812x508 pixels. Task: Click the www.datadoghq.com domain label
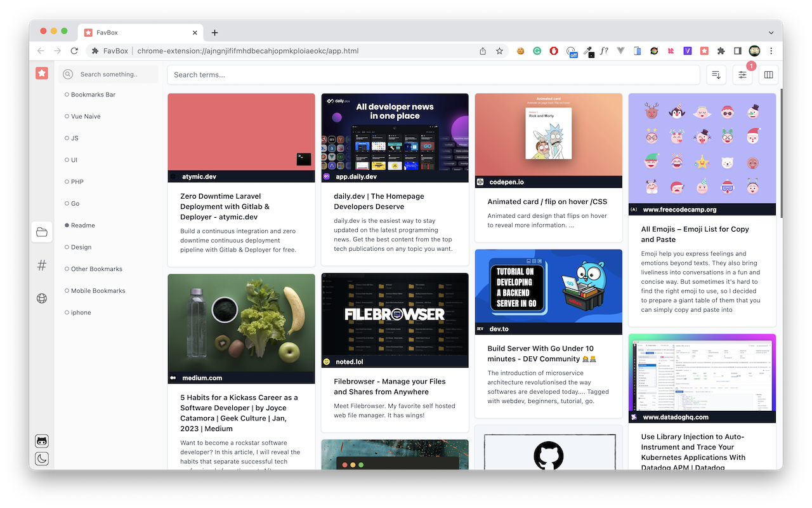[x=676, y=417]
